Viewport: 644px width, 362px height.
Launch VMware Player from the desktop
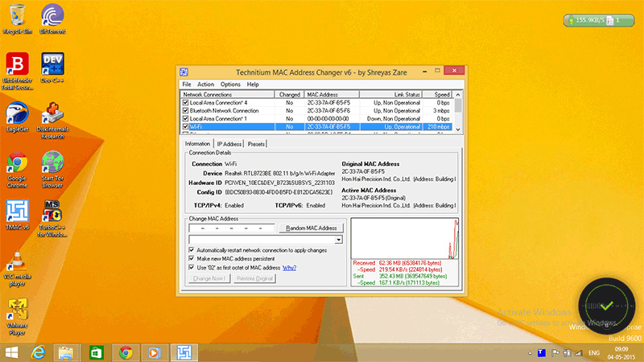[17, 310]
